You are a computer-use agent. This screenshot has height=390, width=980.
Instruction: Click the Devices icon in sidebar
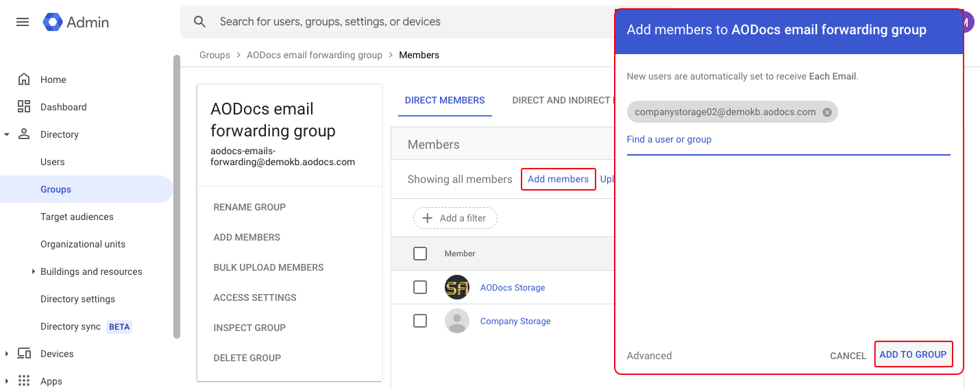tap(24, 354)
